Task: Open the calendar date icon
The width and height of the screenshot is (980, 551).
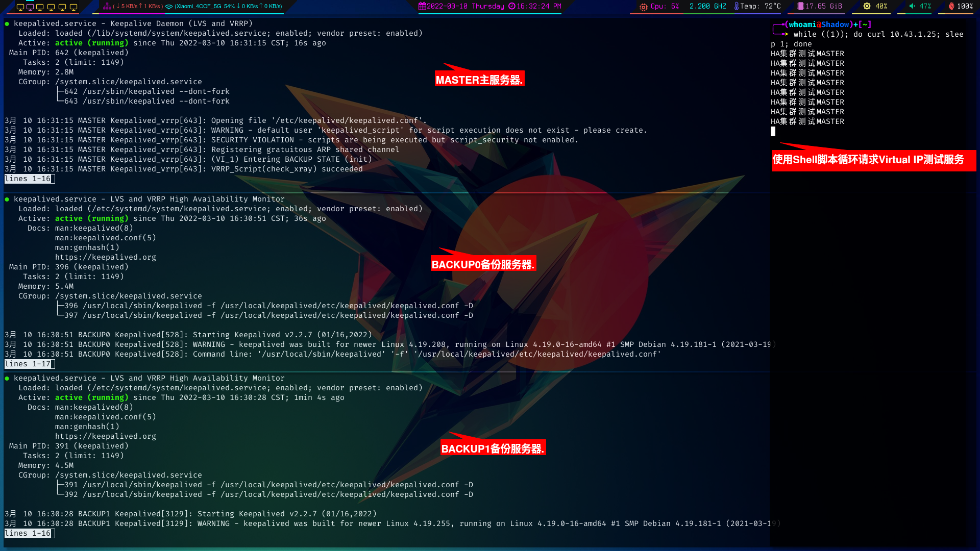Action: coord(422,6)
